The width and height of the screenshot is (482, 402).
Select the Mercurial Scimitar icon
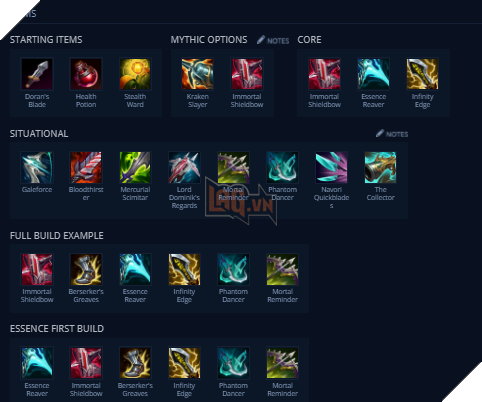pyautogui.click(x=135, y=167)
